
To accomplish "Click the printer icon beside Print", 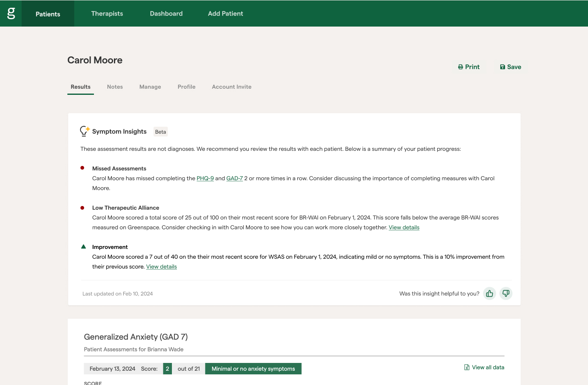I will pos(461,67).
